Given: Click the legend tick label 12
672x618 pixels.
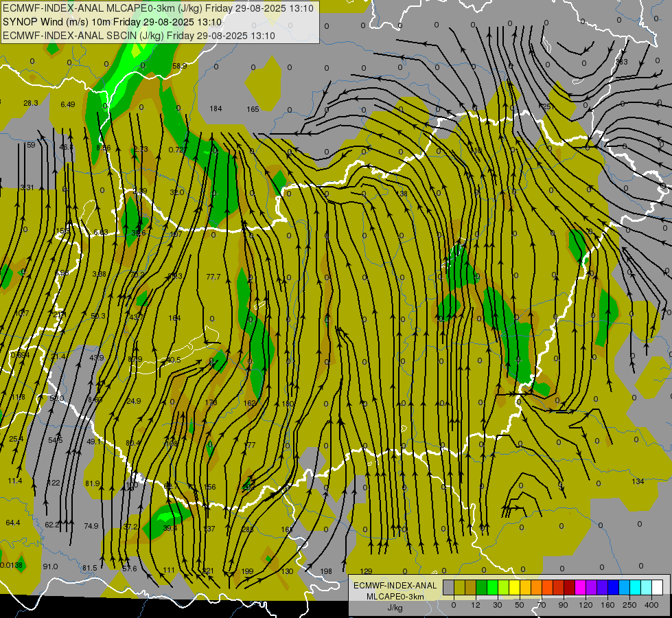Looking at the screenshot, I should [x=476, y=605].
